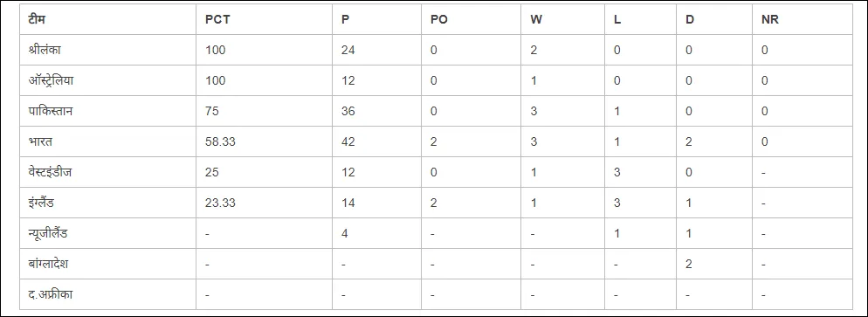Screen dimensions: 868x317
Task: Click the भारत team name cell
Action: [x=108, y=141]
